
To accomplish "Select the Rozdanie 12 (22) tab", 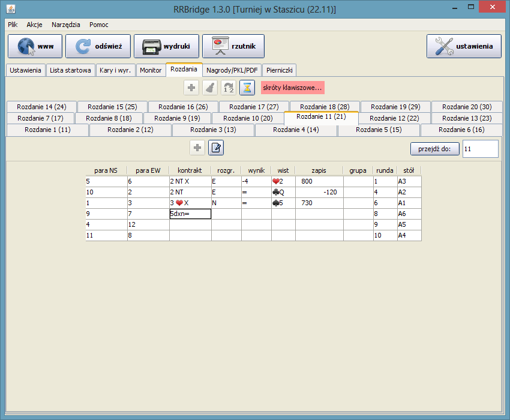I will click(x=395, y=118).
